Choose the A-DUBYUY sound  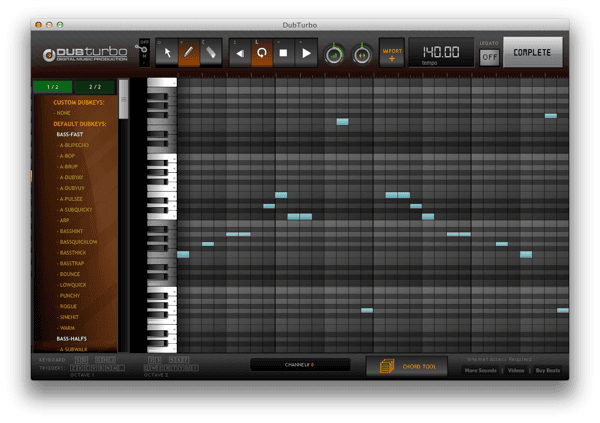pos(71,188)
